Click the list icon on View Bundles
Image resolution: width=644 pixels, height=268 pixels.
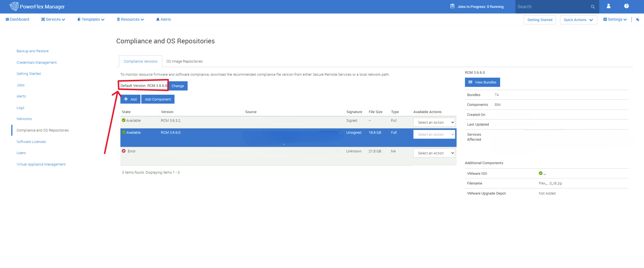click(x=470, y=82)
